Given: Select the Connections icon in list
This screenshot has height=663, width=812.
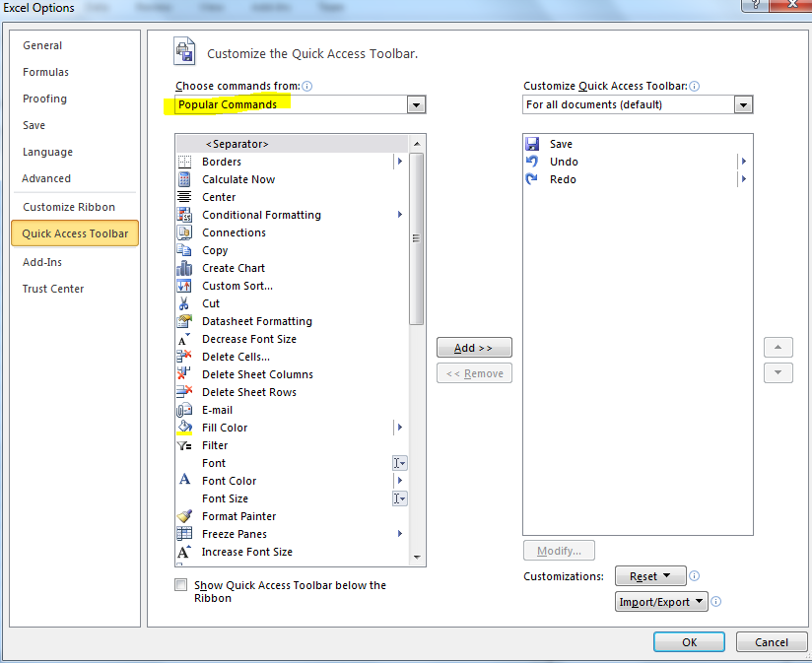Looking at the screenshot, I should (x=184, y=232).
